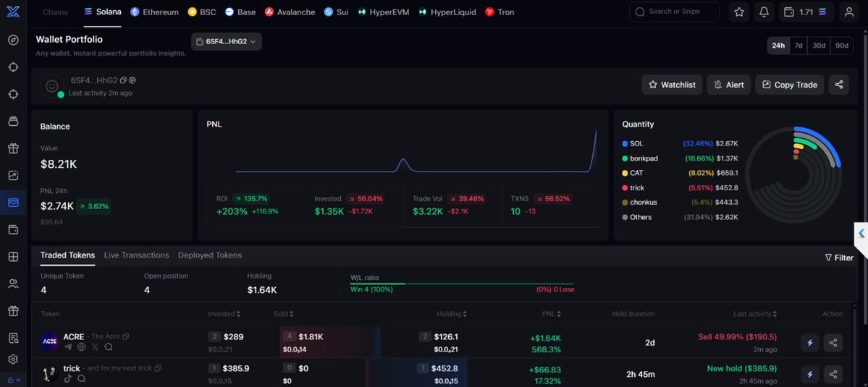Open the Filter control
868x387 pixels.
click(x=838, y=258)
